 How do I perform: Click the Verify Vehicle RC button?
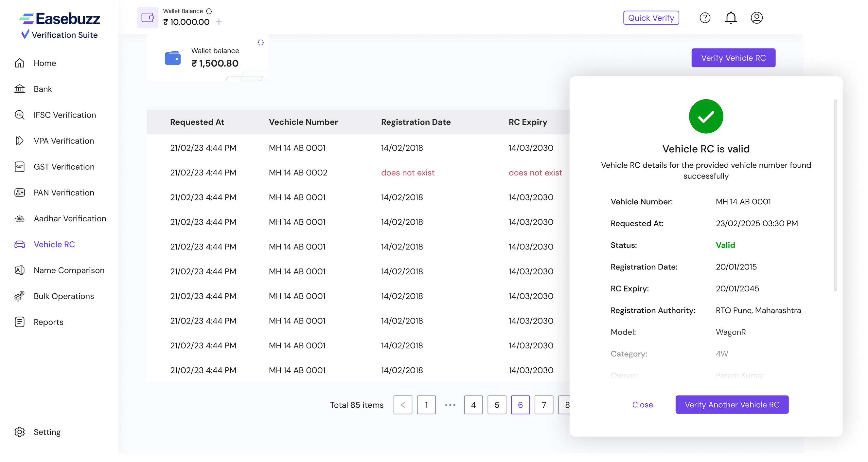(733, 58)
